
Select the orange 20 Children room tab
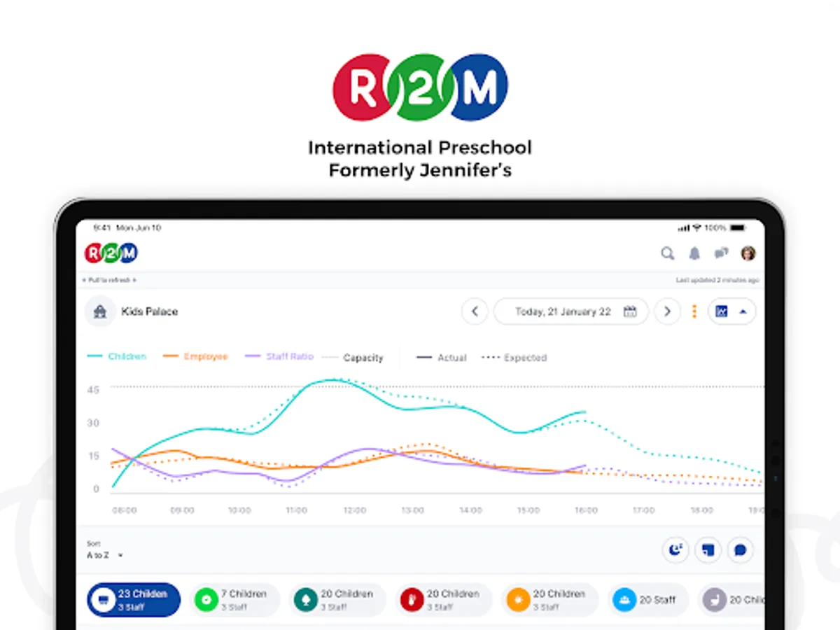(550, 600)
